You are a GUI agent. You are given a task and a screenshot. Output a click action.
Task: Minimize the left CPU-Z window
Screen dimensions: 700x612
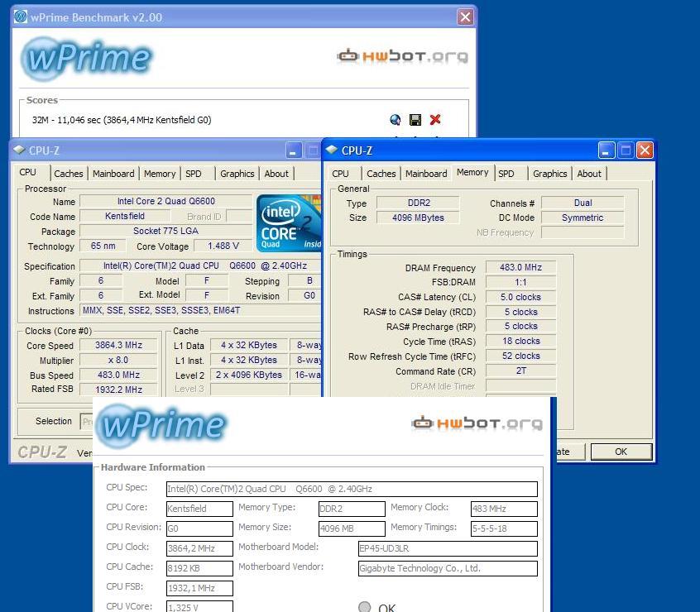pos(294,151)
